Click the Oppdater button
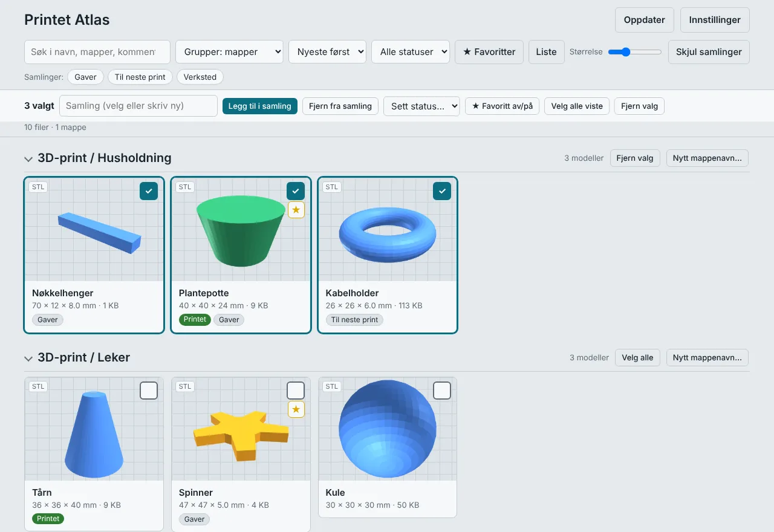Image resolution: width=774 pixels, height=532 pixels. click(x=645, y=20)
